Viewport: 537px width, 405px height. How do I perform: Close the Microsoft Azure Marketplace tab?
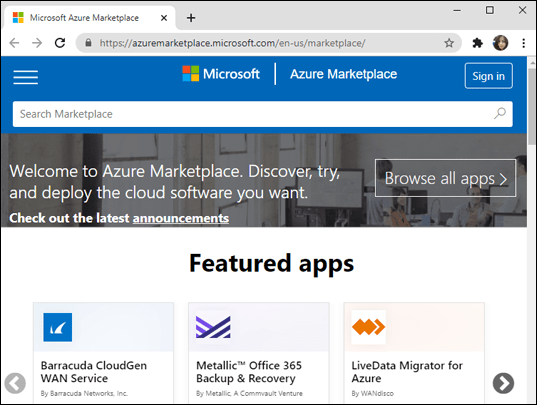[164, 18]
